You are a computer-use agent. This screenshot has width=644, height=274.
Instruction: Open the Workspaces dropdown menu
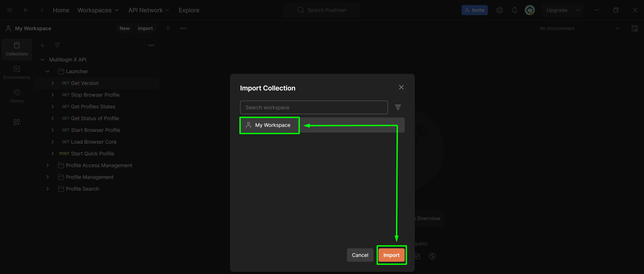pos(98,10)
